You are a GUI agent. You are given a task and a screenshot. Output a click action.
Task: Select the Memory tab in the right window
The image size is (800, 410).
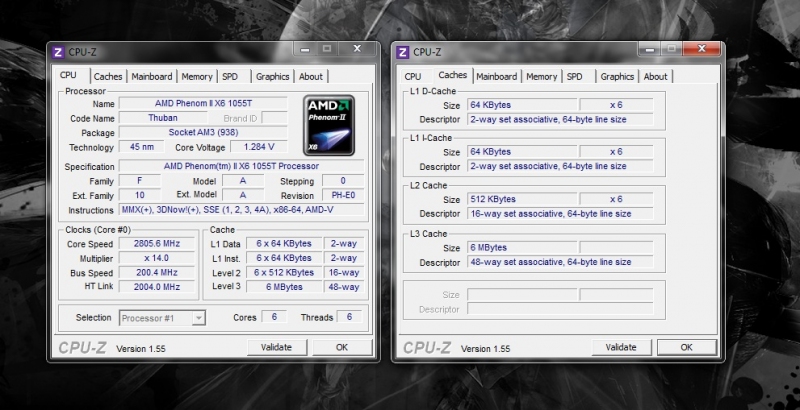coord(541,76)
